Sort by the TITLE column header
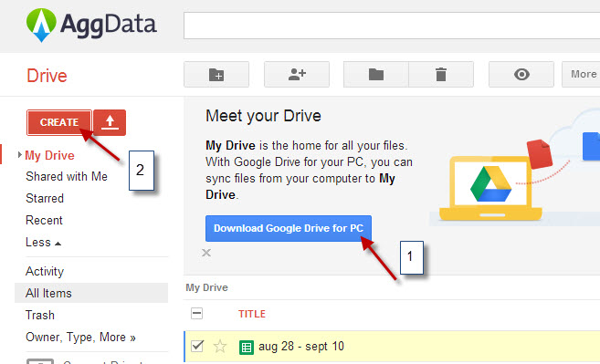 click(x=252, y=314)
